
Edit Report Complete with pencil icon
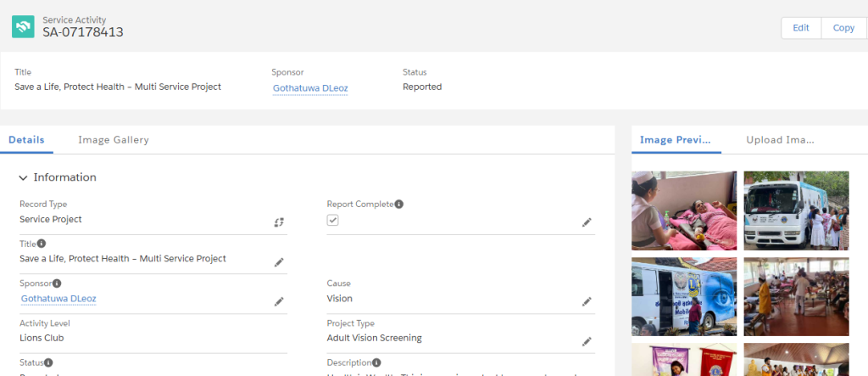pyautogui.click(x=587, y=222)
